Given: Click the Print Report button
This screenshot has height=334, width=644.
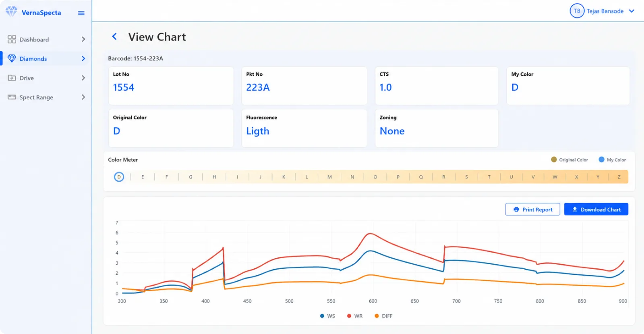Looking at the screenshot, I should 532,210.
